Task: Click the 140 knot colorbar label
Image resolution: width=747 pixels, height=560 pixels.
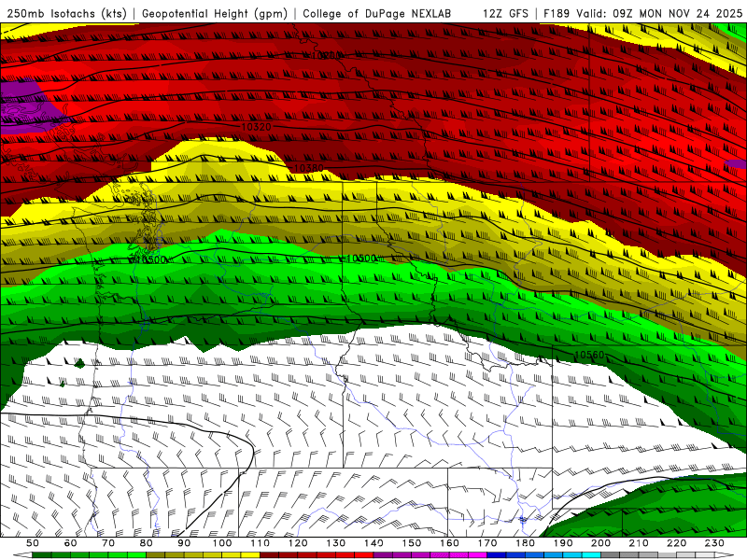Action: tap(374, 543)
